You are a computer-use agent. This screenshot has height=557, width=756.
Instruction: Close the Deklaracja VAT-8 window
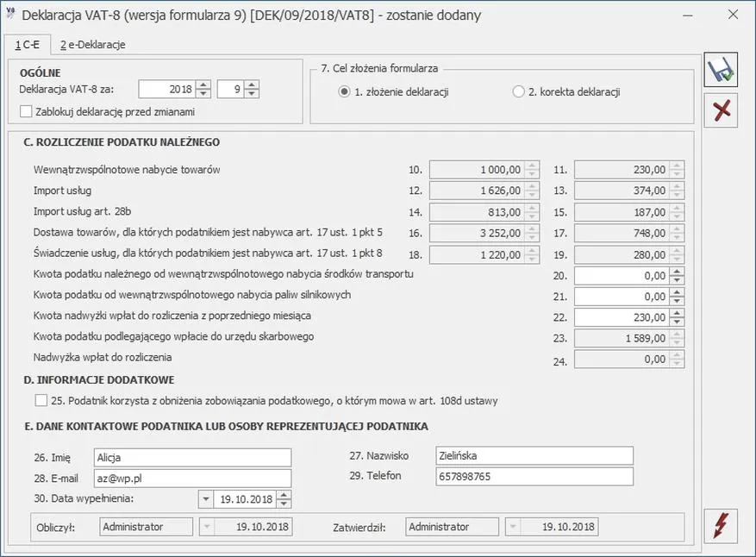(x=733, y=15)
